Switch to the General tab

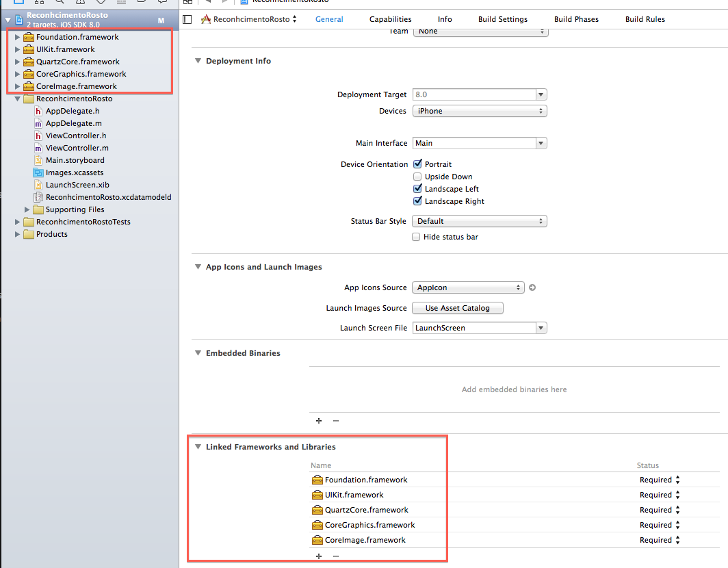point(329,19)
